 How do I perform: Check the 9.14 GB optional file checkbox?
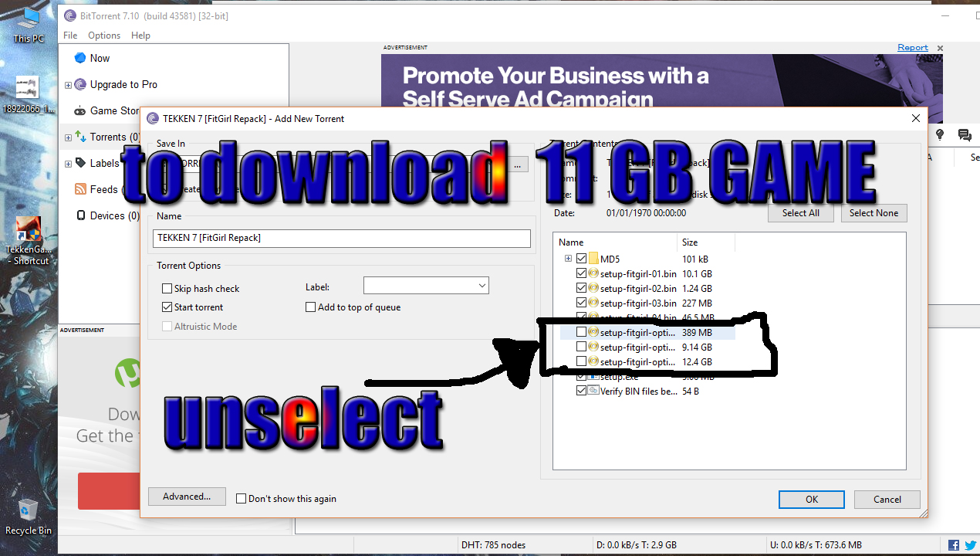(x=581, y=347)
